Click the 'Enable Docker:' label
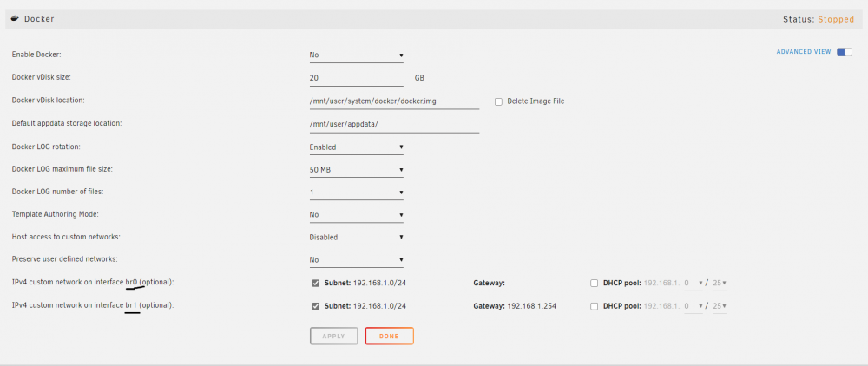This screenshot has height=366, width=868. tap(36, 55)
